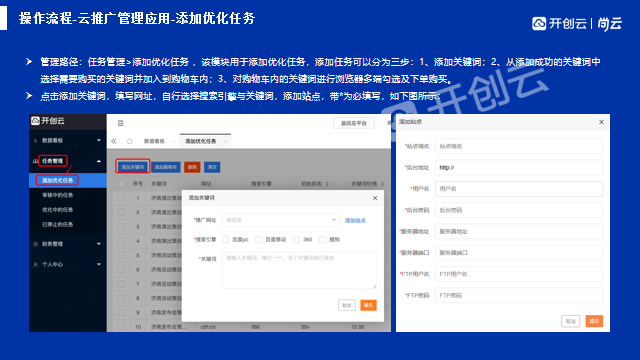
Task: Switch to the 数据看板 tab
Action: pyautogui.click(x=154, y=141)
